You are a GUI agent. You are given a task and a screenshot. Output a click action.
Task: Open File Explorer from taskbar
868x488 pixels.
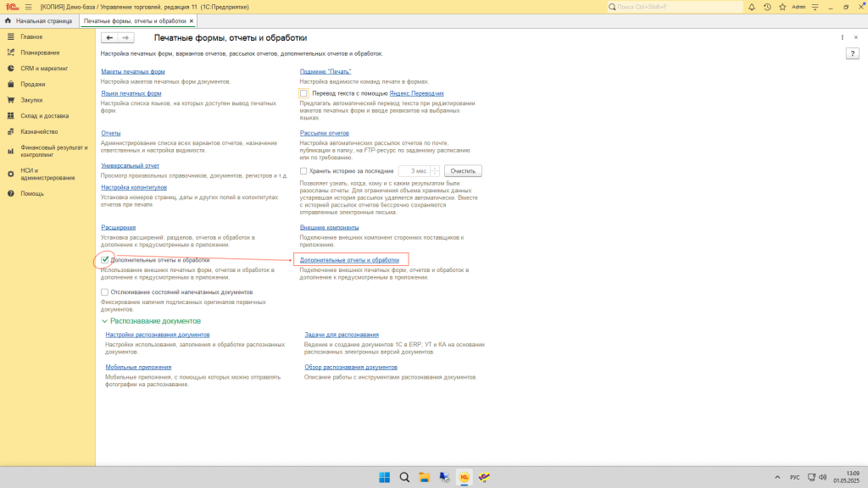pyautogui.click(x=425, y=478)
